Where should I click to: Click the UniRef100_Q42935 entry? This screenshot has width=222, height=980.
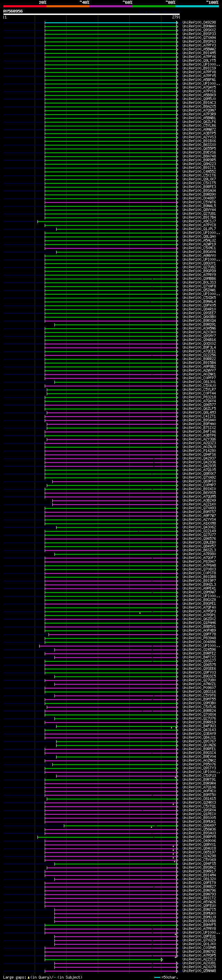(x=199, y=466)
